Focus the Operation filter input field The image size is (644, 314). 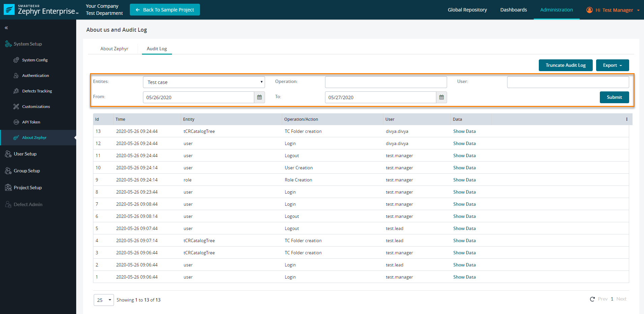[x=386, y=82]
